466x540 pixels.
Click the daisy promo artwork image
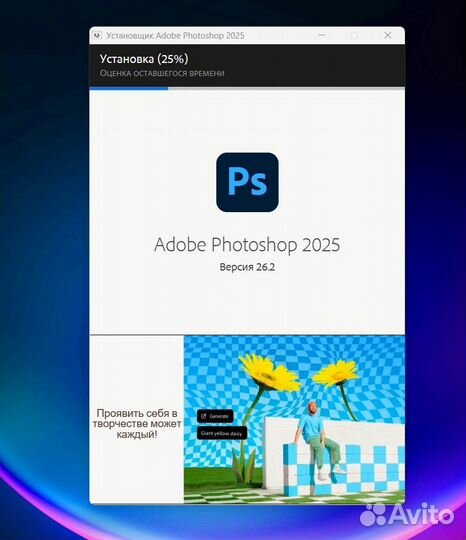click(294, 419)
